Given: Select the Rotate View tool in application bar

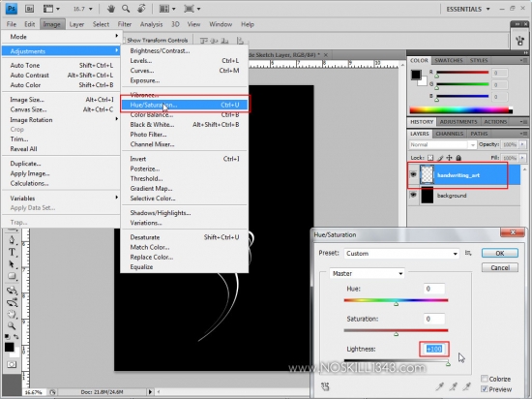Looking at the screenshot, I should click(x=141, y=9).
